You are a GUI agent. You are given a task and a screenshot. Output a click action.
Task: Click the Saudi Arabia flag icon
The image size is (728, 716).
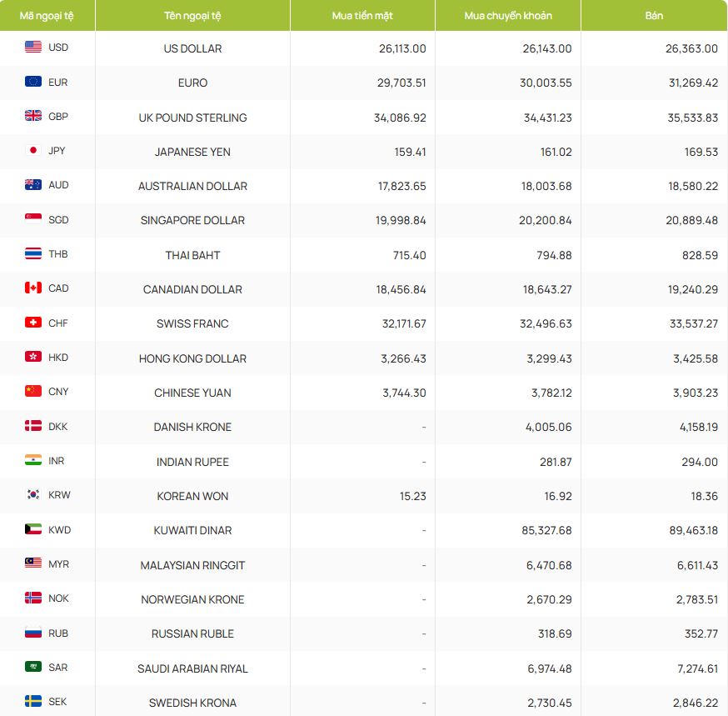[x=33, y=667]
